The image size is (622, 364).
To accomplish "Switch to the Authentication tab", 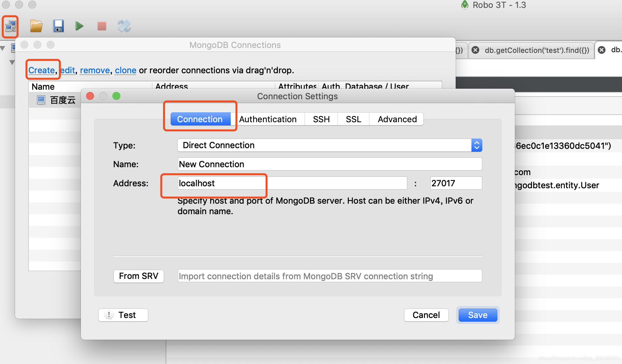I will coord(268,119).
